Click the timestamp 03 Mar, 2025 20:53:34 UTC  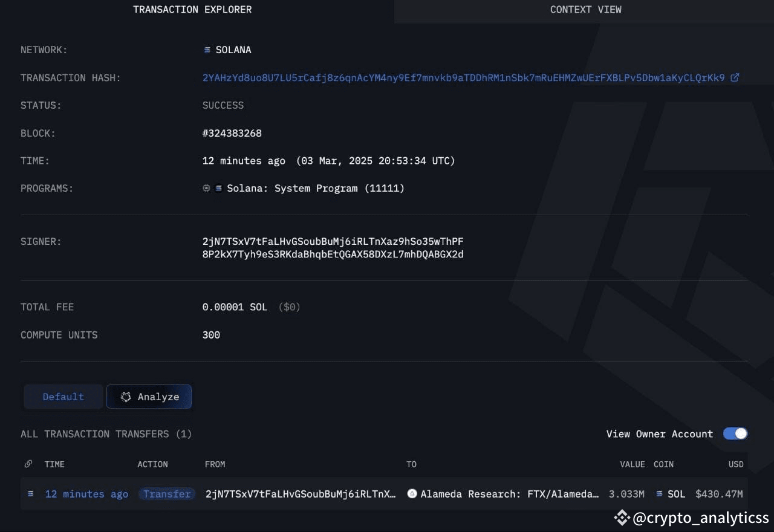[376, 161]
